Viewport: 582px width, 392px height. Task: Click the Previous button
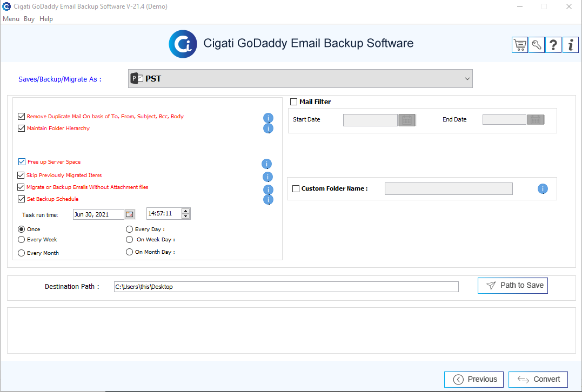coord(474,380)
